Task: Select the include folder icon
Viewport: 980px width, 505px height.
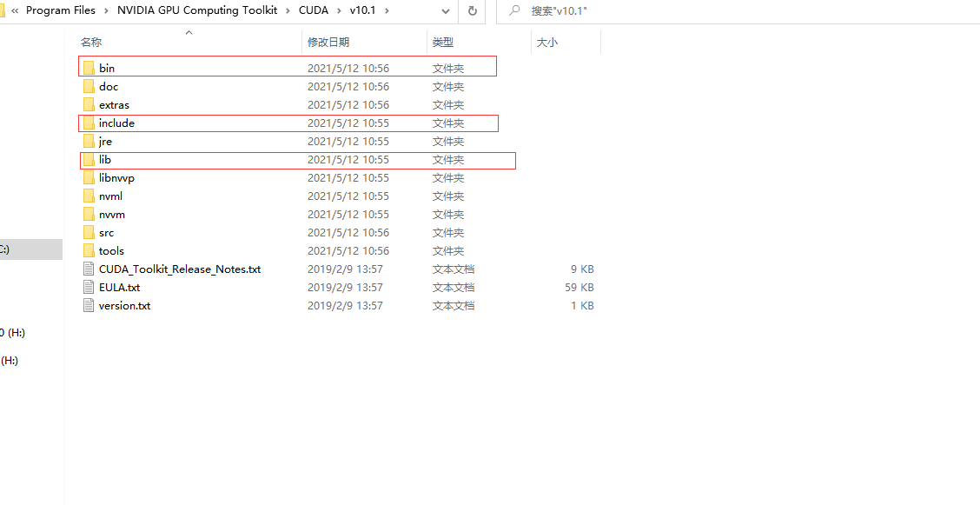Action: point(89,123)
